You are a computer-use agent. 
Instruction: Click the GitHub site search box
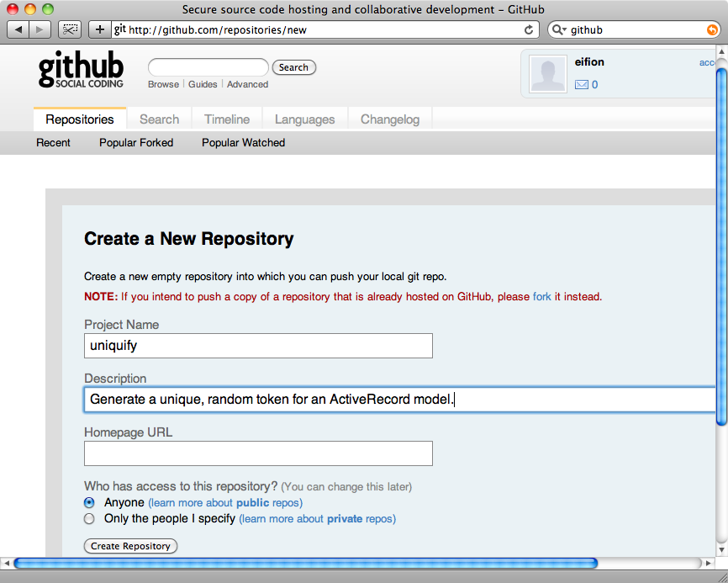click(x=208, y=67)
